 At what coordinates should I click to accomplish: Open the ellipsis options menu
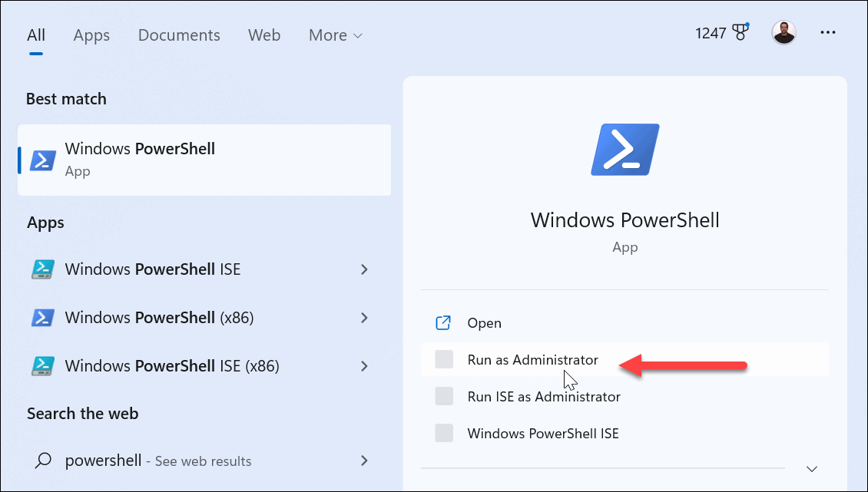[x=827, y=32]
